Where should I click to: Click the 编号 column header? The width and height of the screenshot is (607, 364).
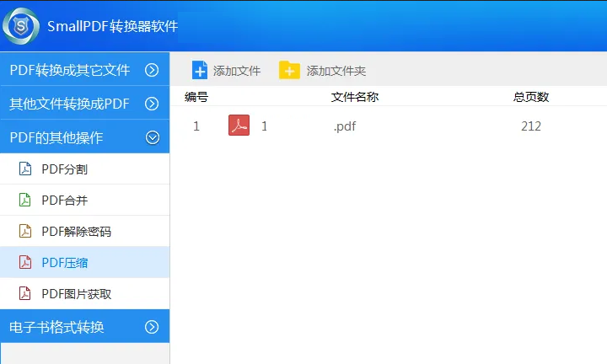pos(196,97)
